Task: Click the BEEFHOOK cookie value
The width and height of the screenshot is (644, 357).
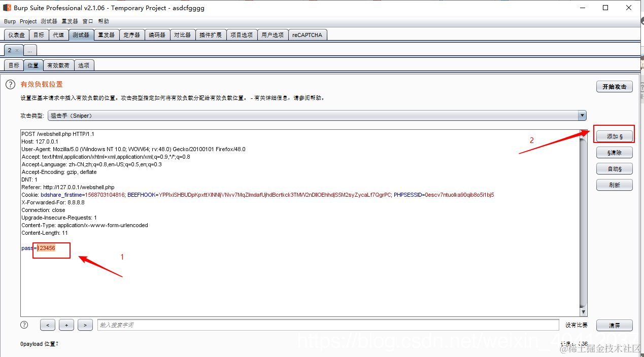Action: [275, 195]
